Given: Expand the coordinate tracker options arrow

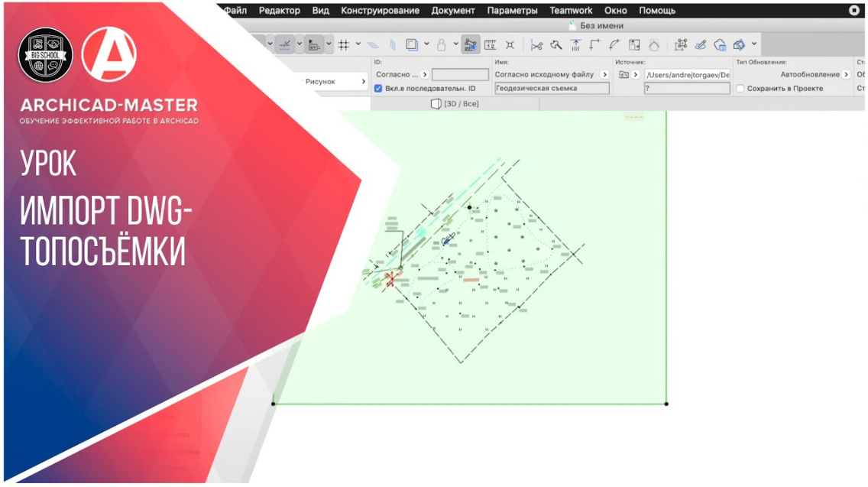Looking at the screenshot, I should (329, 44).
